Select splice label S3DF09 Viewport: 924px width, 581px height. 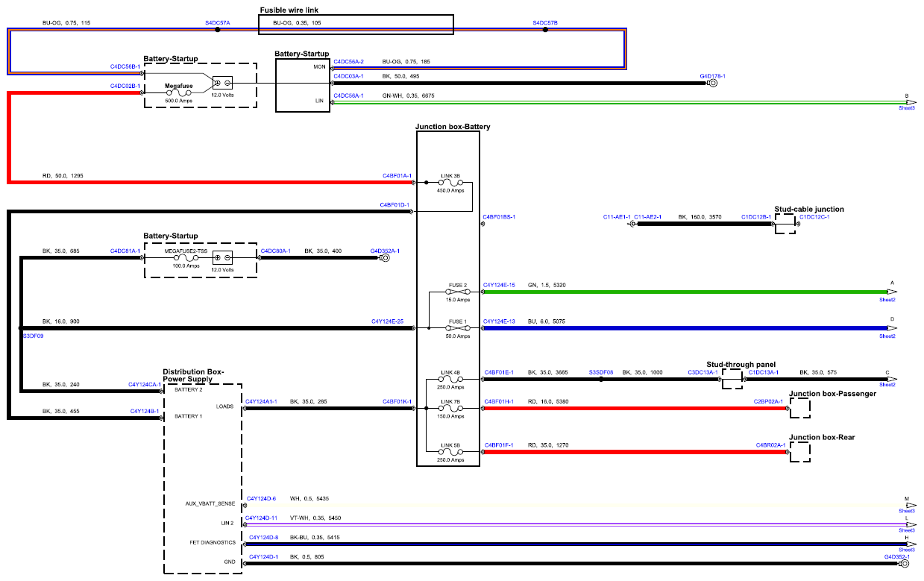point(33,336)
